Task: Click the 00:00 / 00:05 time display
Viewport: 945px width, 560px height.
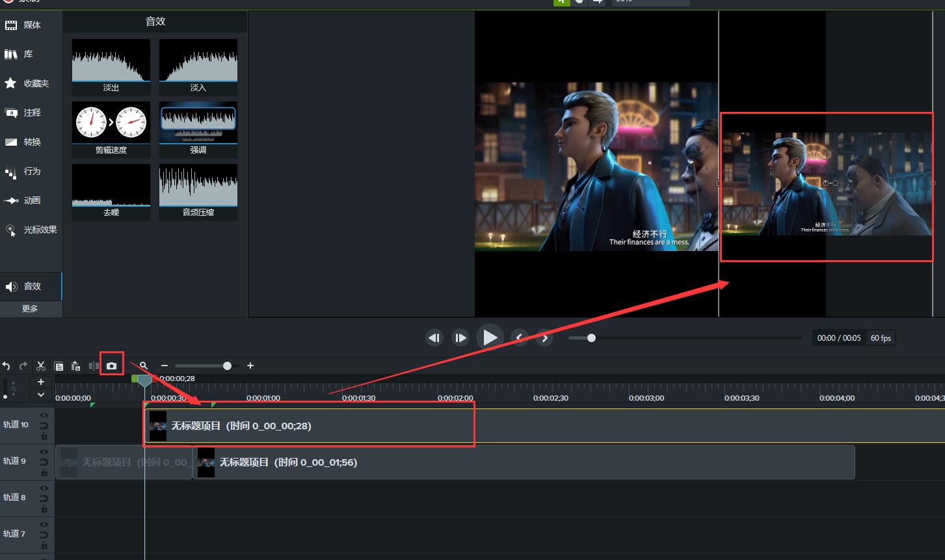Action: [839, 338]
